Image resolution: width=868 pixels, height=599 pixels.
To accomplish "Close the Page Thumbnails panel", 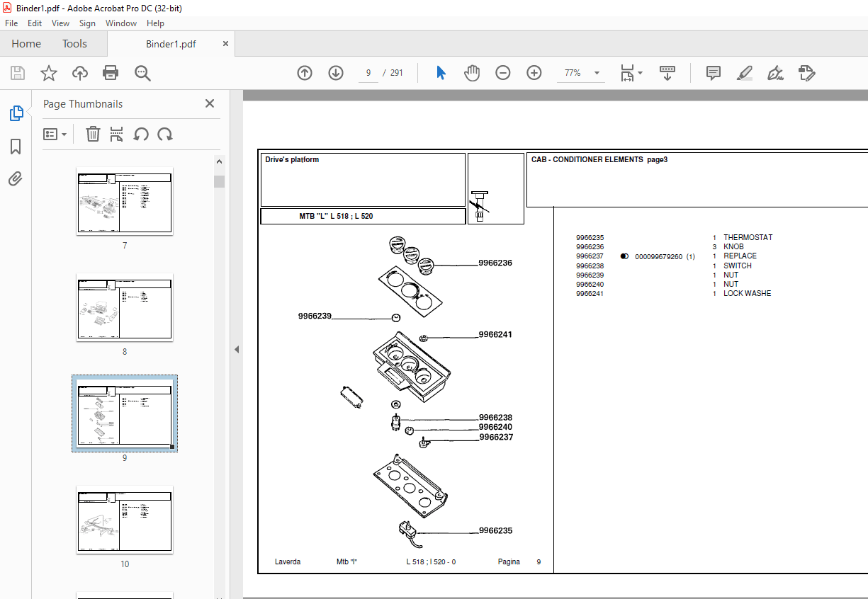I will [210, 103].
